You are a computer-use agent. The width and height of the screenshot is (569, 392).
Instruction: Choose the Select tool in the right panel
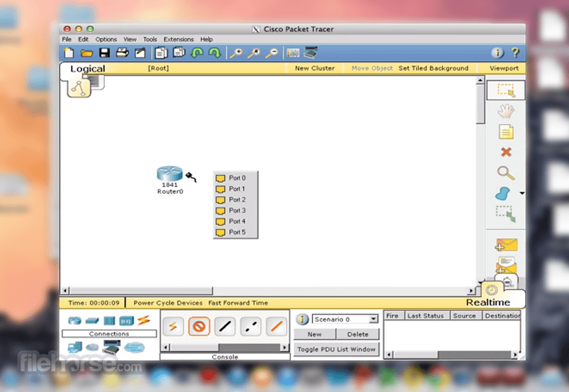506,90
